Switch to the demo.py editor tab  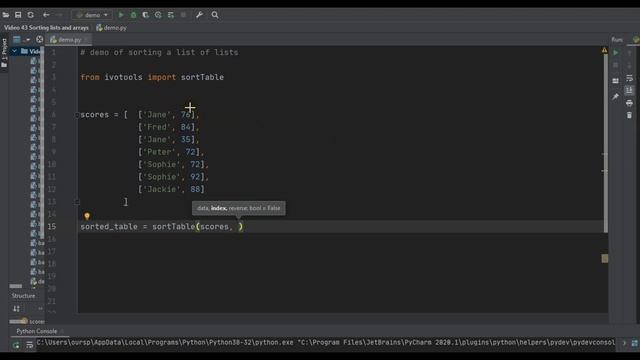[68, 40]
